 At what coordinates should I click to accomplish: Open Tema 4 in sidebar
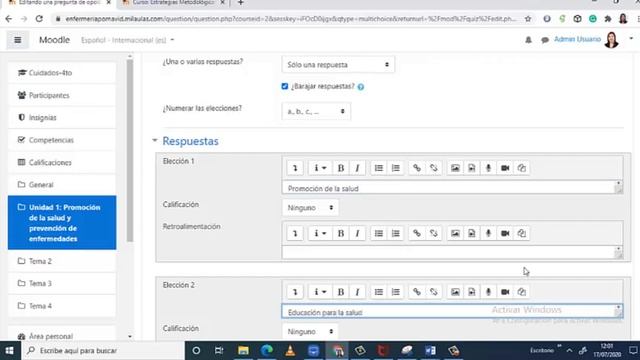62,306
